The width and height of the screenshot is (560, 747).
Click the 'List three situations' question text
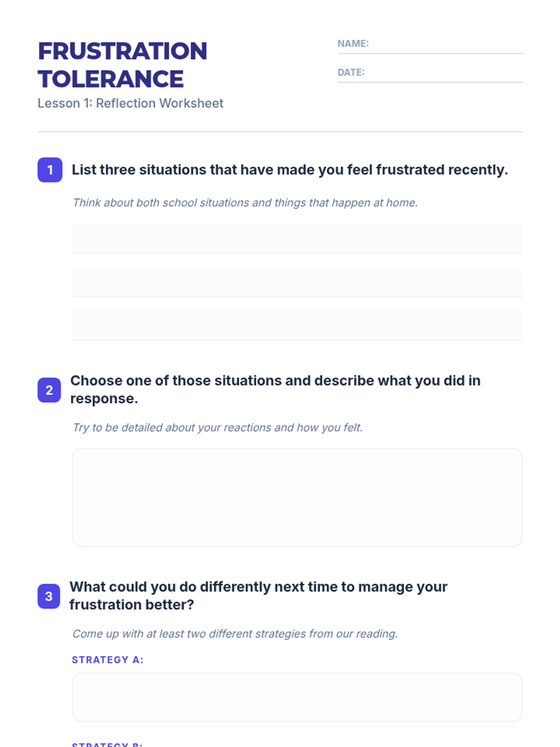(289, 170)
